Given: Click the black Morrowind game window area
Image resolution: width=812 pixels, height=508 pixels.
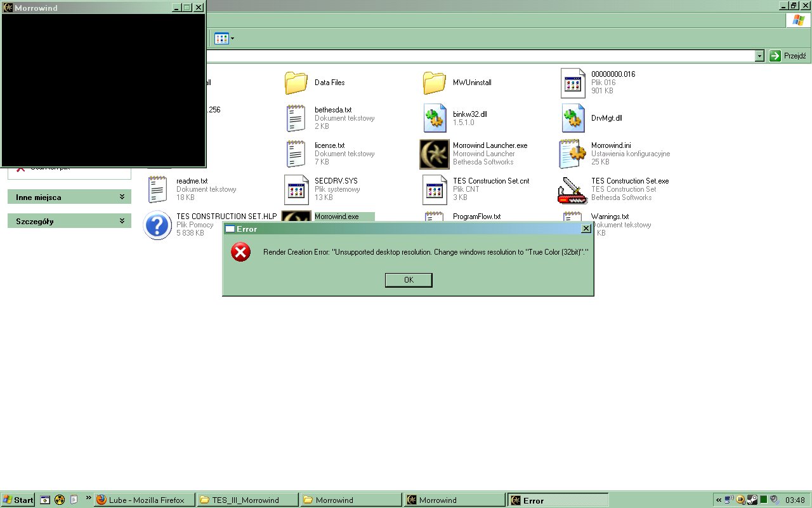Looking at the screenshot, I should coord(103,90).
